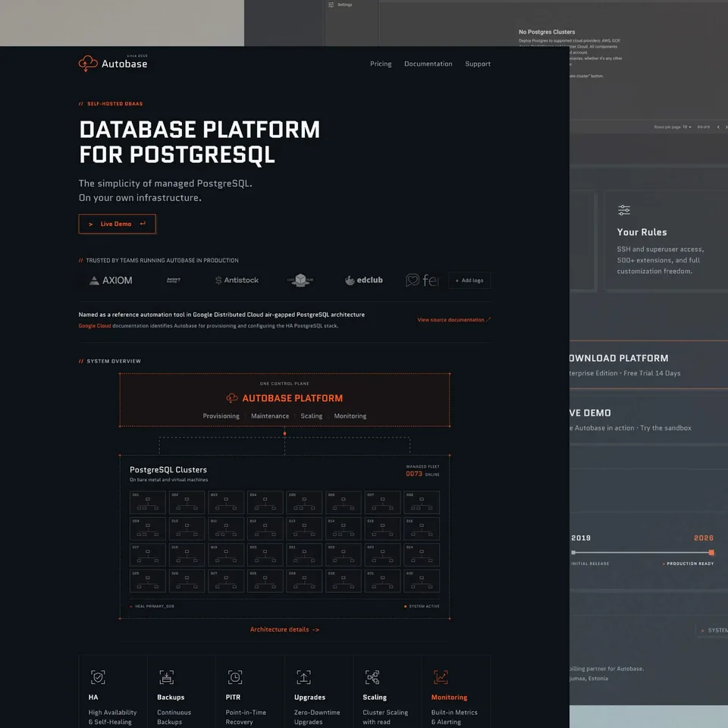
Task: Open the View source documentation link
Action: tap(453, 320)
